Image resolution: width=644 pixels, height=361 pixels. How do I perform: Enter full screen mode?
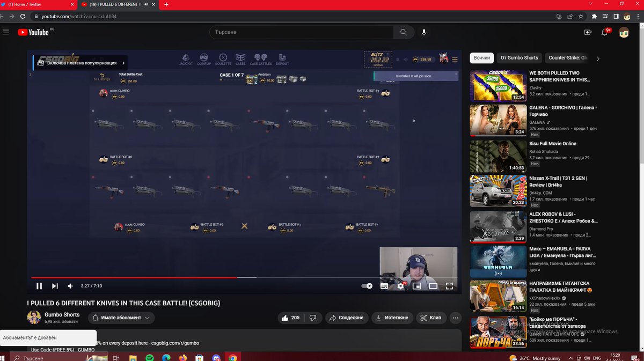[x=450, y=286]
